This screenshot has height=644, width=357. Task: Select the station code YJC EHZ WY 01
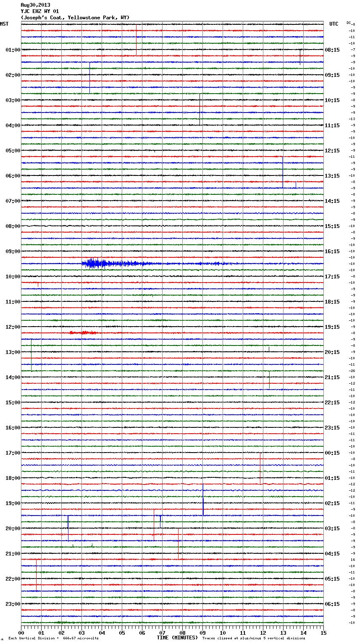coord(40,11)
